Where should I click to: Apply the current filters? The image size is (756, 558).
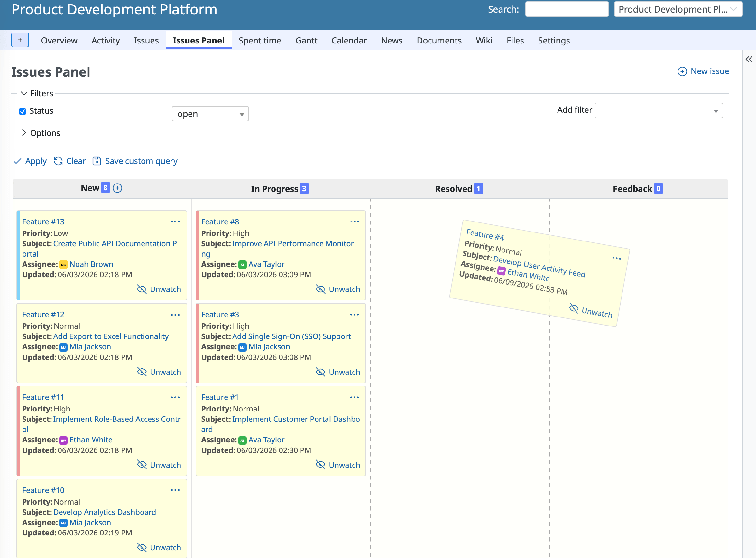30,161
